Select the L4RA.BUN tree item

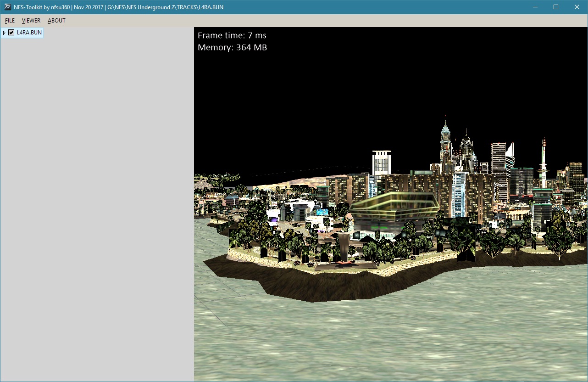[29, 33]
